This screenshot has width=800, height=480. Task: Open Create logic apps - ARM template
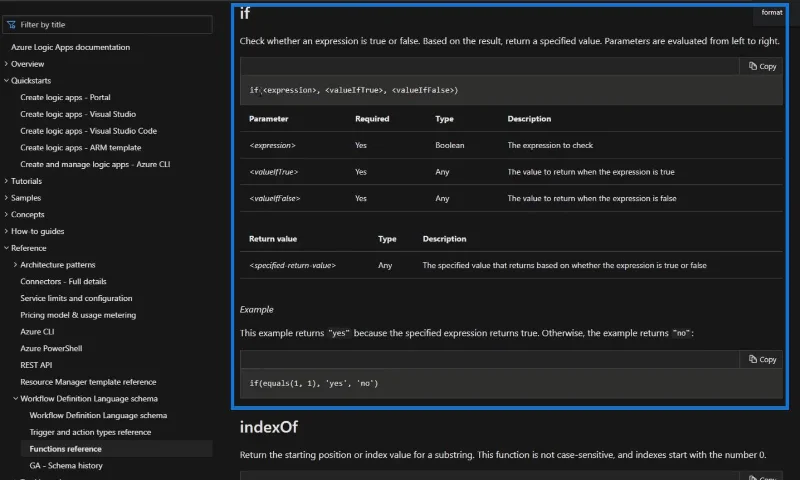click(x=81, y=147)
